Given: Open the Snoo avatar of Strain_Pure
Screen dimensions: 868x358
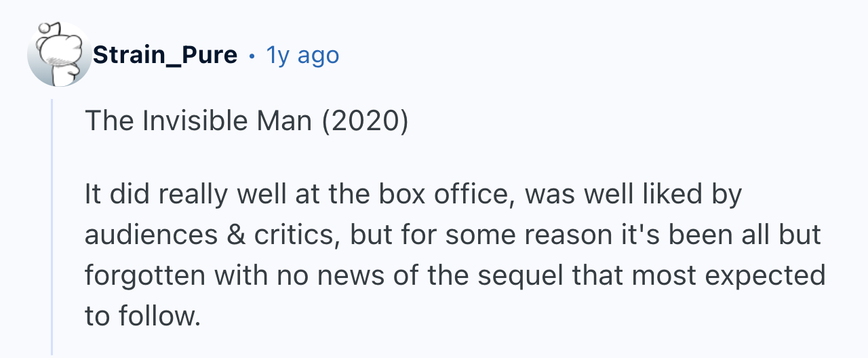Looking at the screenshot, I should (59, 55).
